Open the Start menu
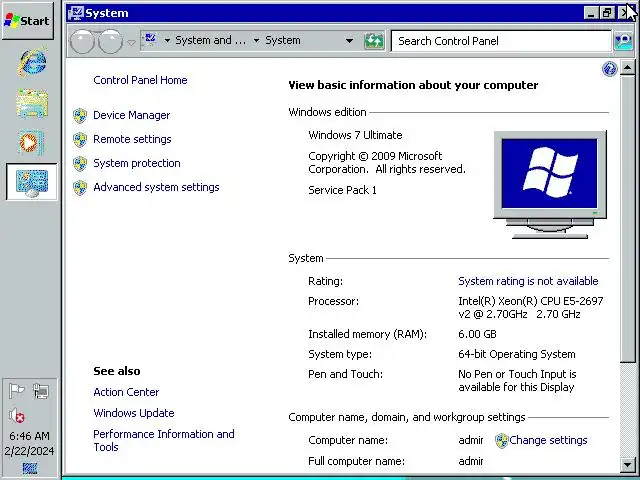The height and width of the screenshot is (480, 640). pyautogui.click(x=27, y=21)
